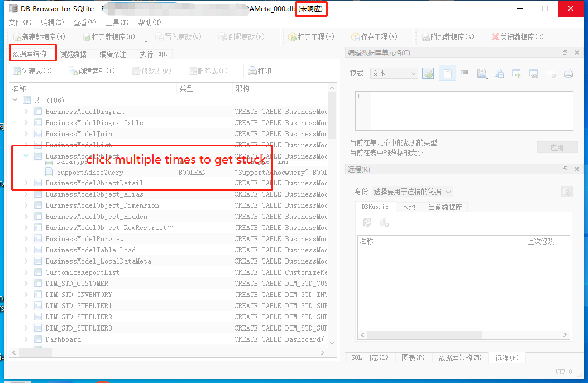Expand the Dashboard table node
588x383 pixels.
26,339
